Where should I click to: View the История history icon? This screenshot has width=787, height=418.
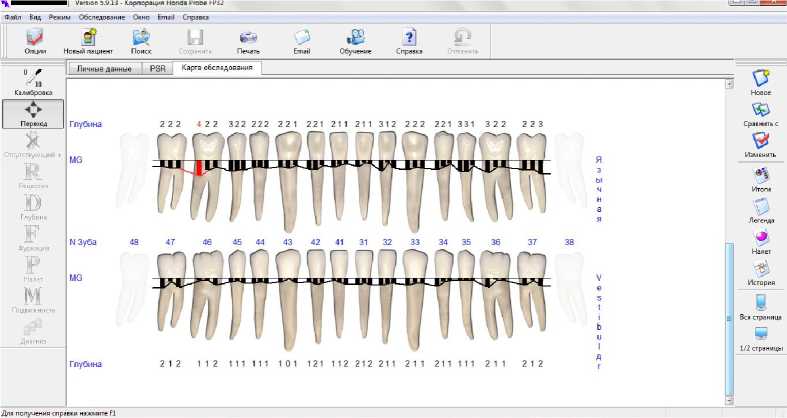[760, 273]
